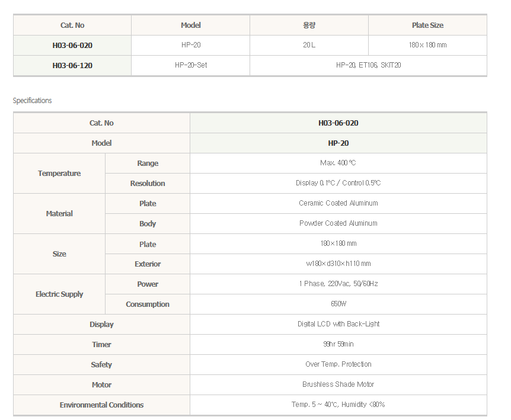Click the '용량' column header
The image size is (511, 420).
pyautogui.click(x=309, y=25)
